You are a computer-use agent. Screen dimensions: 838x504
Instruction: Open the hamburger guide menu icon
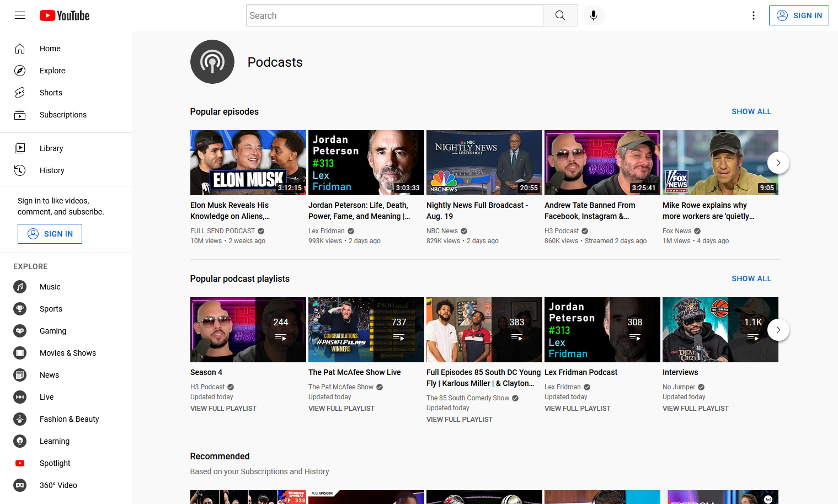(x=20, y=15)
